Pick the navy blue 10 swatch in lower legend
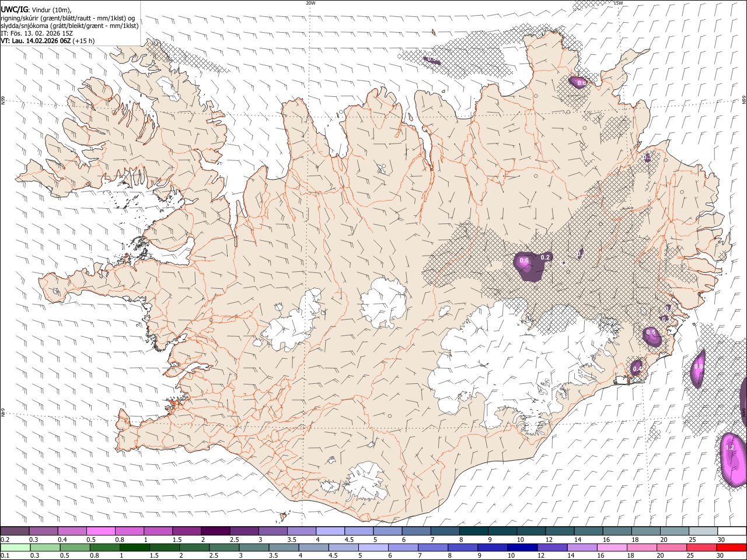747x560 pixels. [x=522, y=547]
